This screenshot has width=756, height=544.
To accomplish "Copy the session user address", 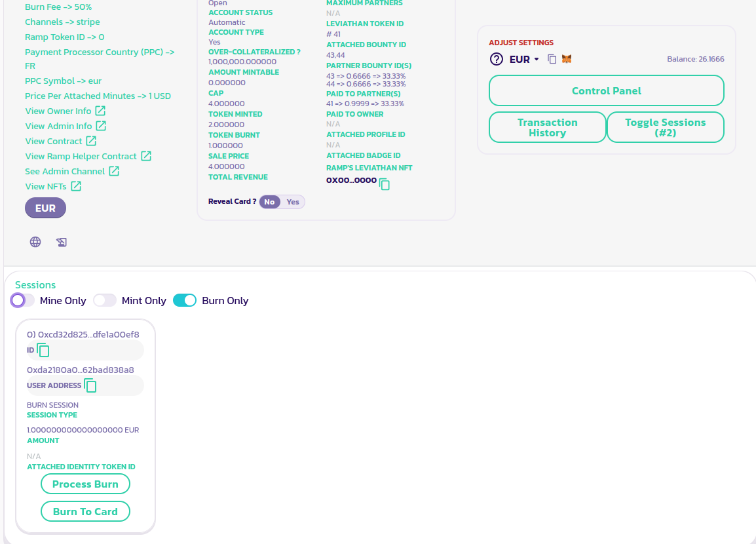I will pos(90,385).
